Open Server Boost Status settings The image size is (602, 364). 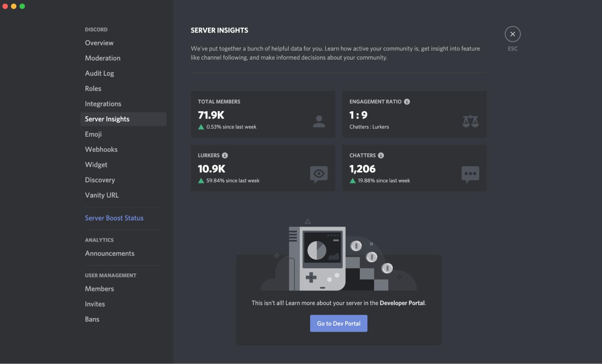pos(114,217)
